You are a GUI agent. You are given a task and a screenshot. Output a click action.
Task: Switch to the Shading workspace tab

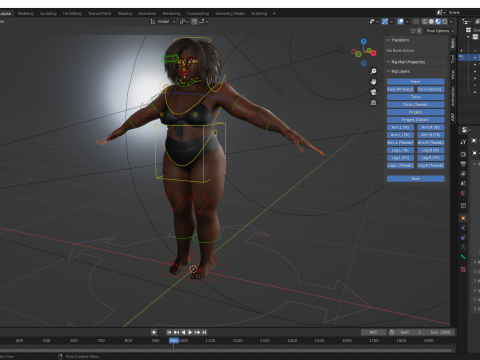pyautogui.click(x=125, y=14)
